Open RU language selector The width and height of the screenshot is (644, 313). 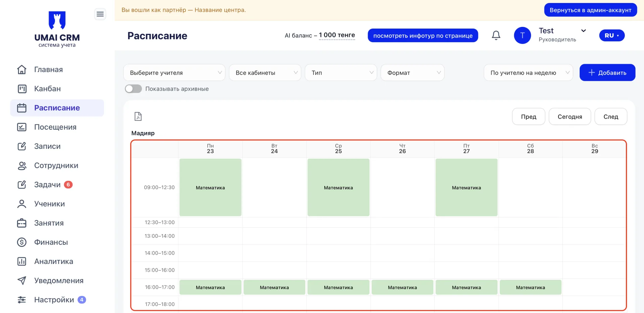click(612, 35)
